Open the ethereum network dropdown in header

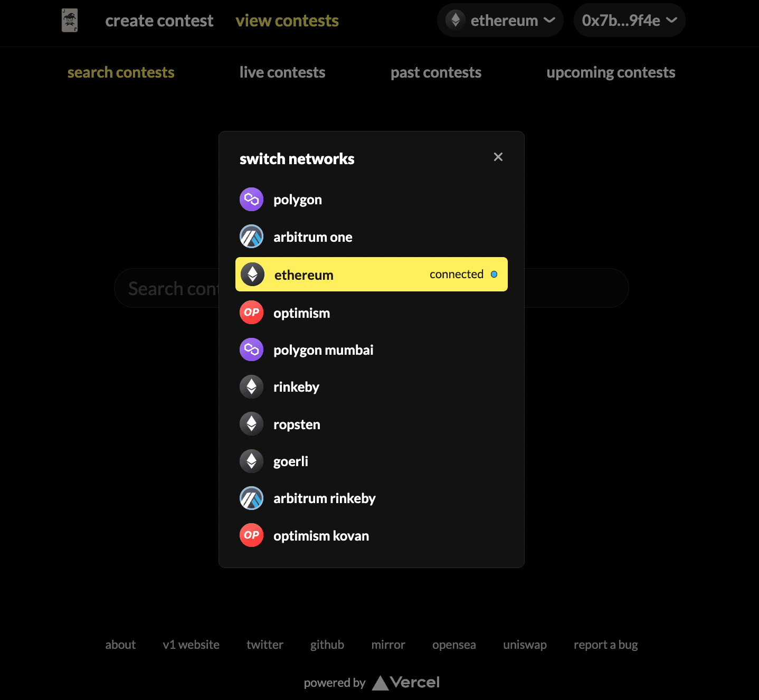(x=500, y=21)
